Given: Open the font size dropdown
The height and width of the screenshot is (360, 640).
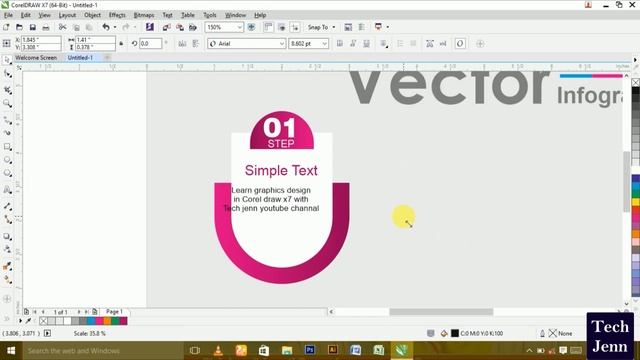Looking at the screenshot, I should tap(324, 44).
